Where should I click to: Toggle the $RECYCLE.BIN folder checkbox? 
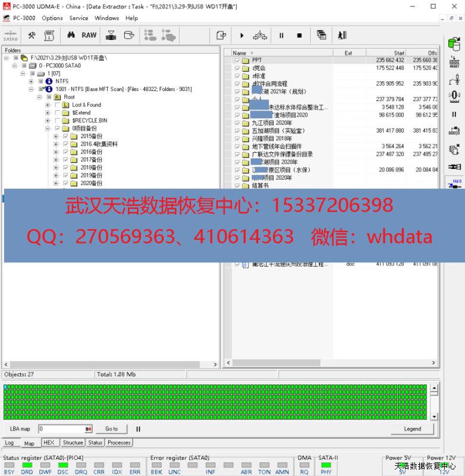pyautogui.click(x=58, y=120)
